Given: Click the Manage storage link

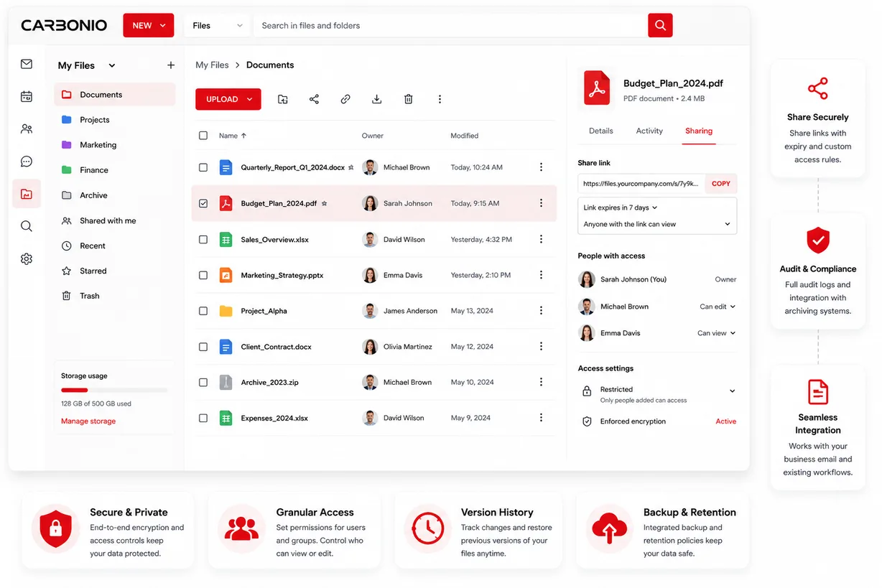Looking at the screenshot, I should pos(88,421).
